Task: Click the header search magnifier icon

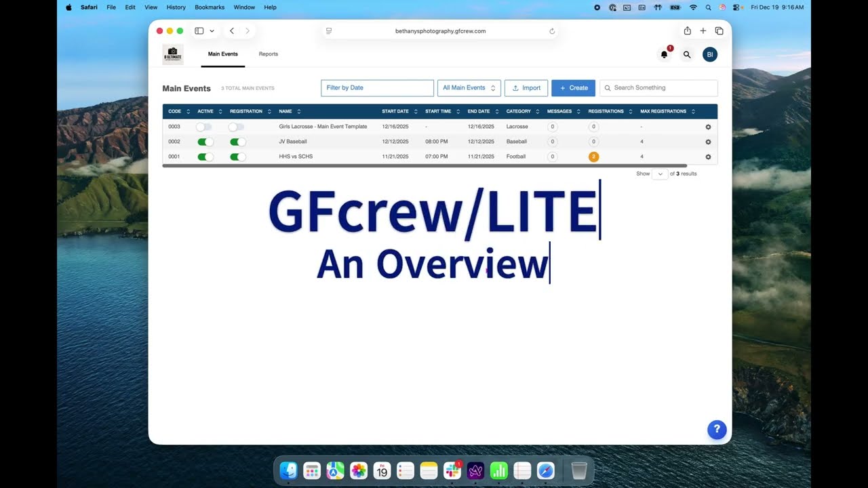Action: (687, 55)
